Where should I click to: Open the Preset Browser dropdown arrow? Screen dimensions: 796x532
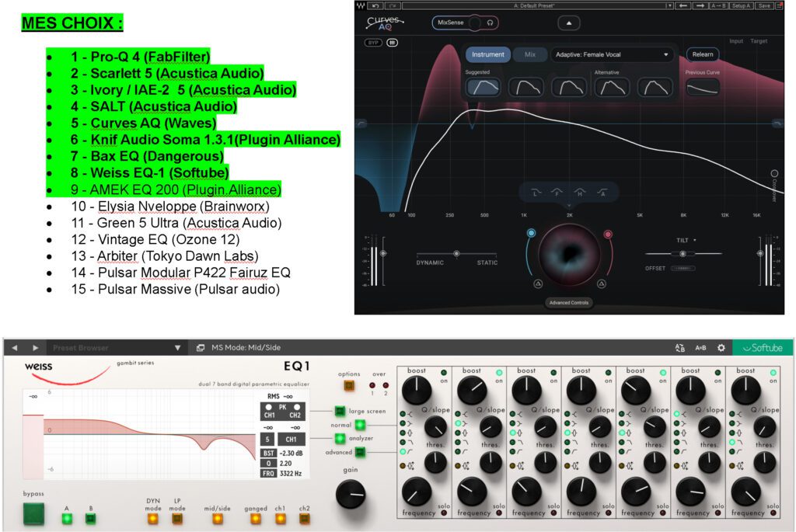point(177,348)
